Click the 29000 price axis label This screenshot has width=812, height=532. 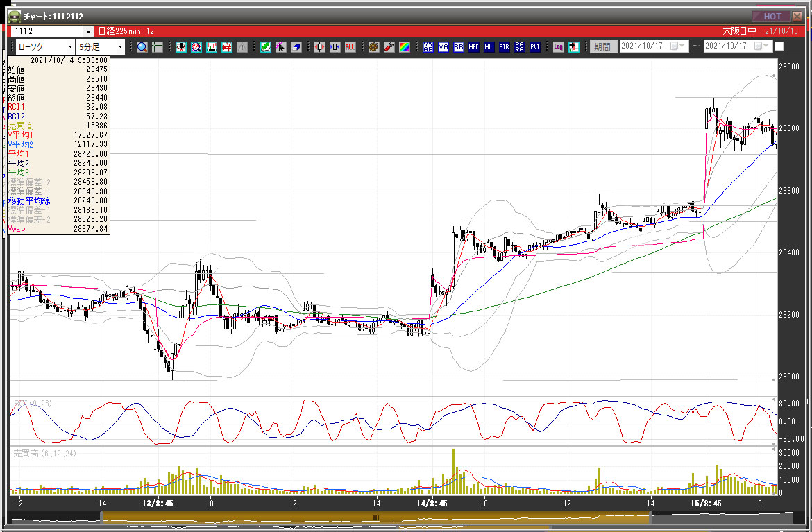tap(788, 67)
